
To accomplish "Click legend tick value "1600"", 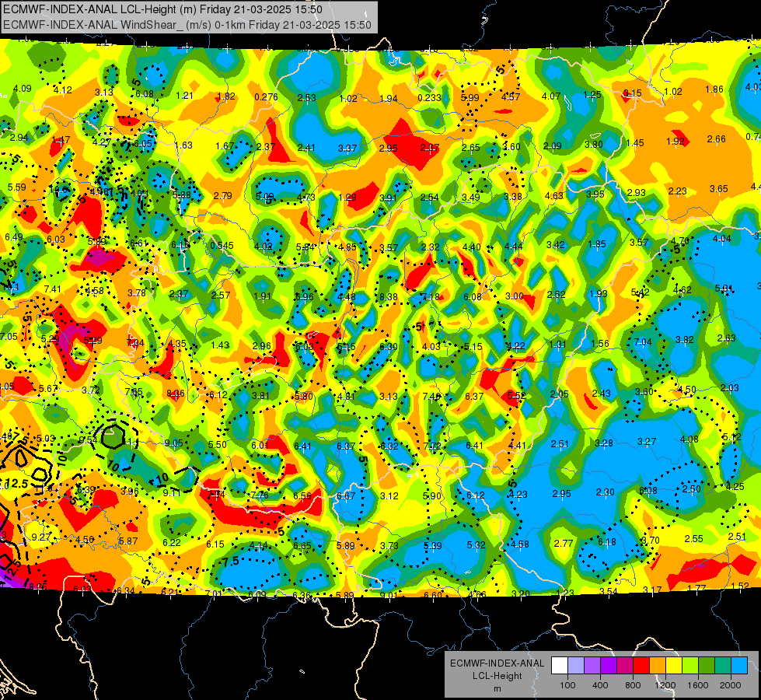I will [x=698, y=685].
